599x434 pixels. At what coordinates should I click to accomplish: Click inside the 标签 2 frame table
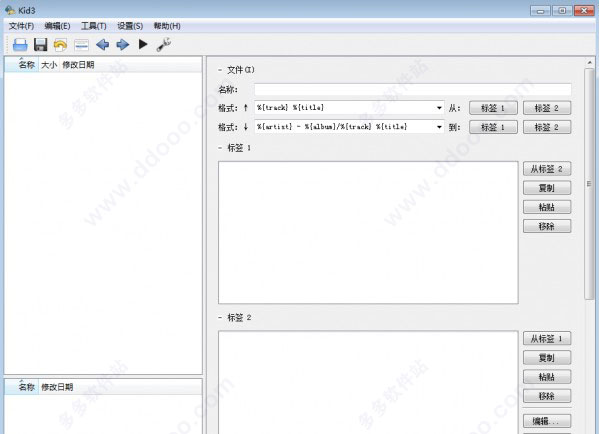pyautogui.click(x=368, y=382)
